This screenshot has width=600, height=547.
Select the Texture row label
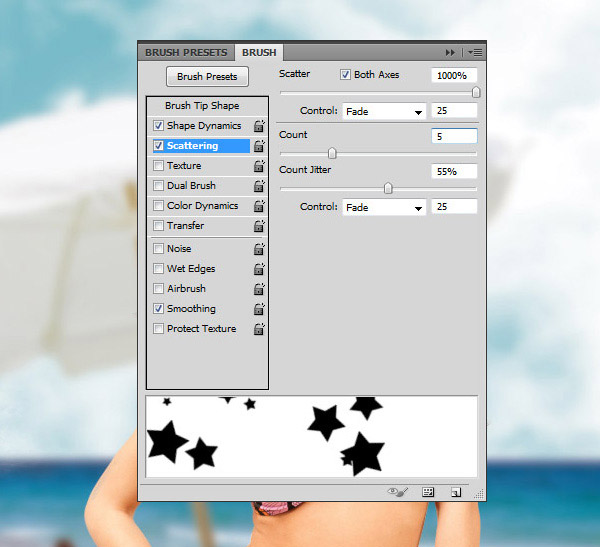pyautogui.click(x=184, y=166)
